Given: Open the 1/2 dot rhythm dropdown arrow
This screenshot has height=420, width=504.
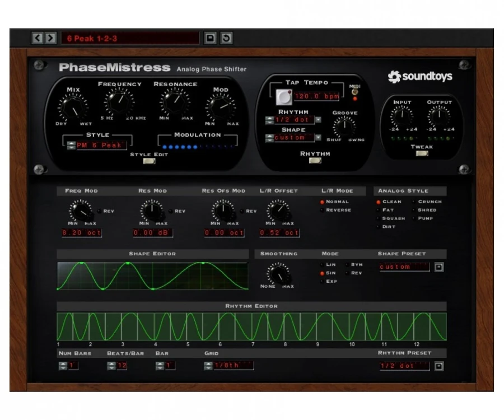Looking at the screenshot, I should 318,120.
